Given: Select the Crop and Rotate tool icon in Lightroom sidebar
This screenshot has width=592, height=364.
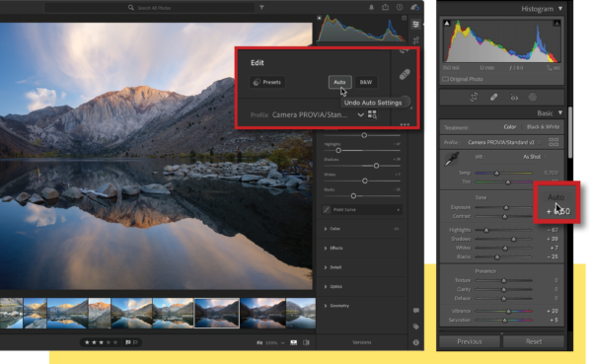Looking at the screenshot, I should coord(415,40).
